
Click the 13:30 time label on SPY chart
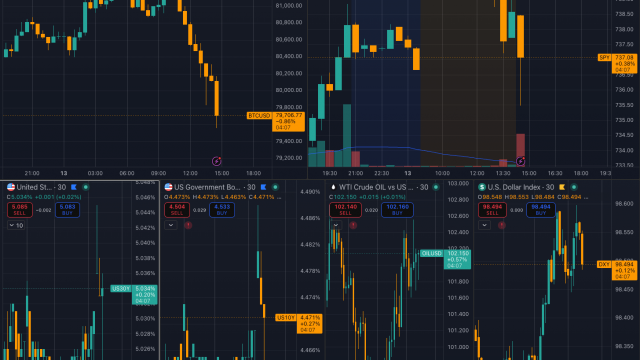[503, 173]
